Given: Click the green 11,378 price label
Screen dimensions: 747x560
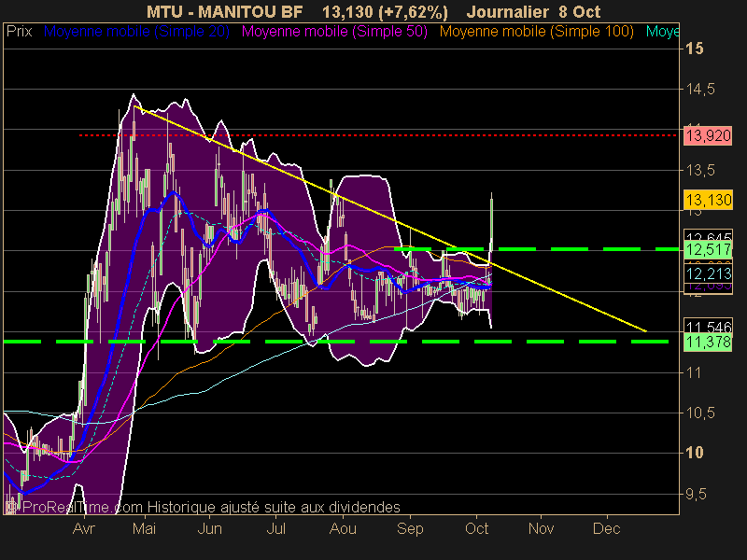Looking at the screenshot, I should tap(708, 342).
